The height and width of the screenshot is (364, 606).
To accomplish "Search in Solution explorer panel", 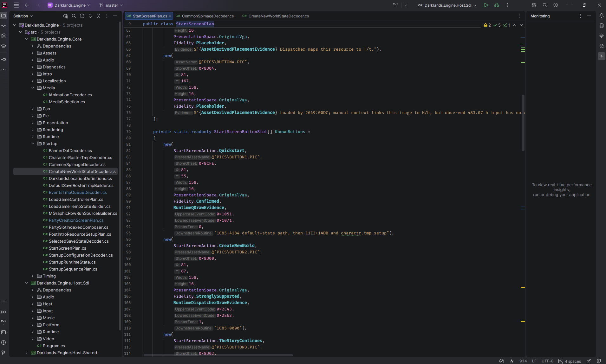I will tap(74, 16).
